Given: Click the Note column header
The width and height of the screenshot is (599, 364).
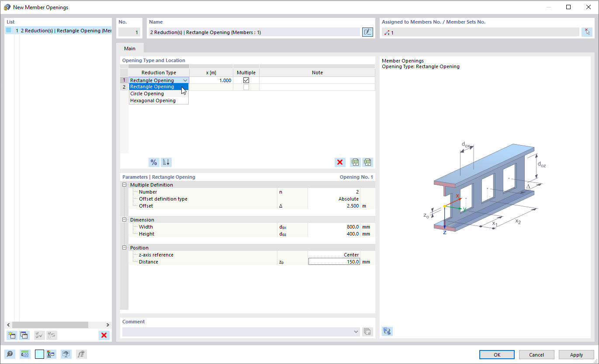Looking at the screenshot, I should [x=317, y=73].
